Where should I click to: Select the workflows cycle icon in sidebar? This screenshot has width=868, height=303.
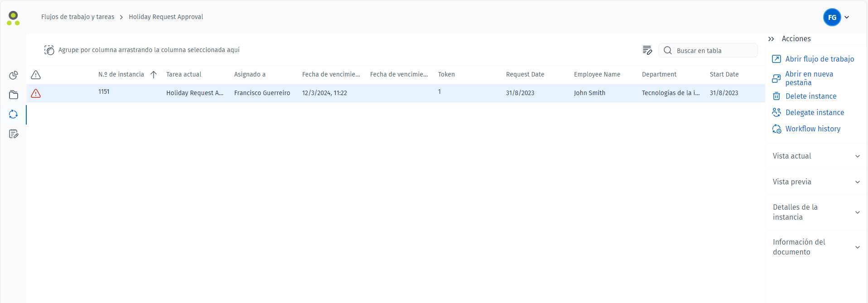pos(14,115)
